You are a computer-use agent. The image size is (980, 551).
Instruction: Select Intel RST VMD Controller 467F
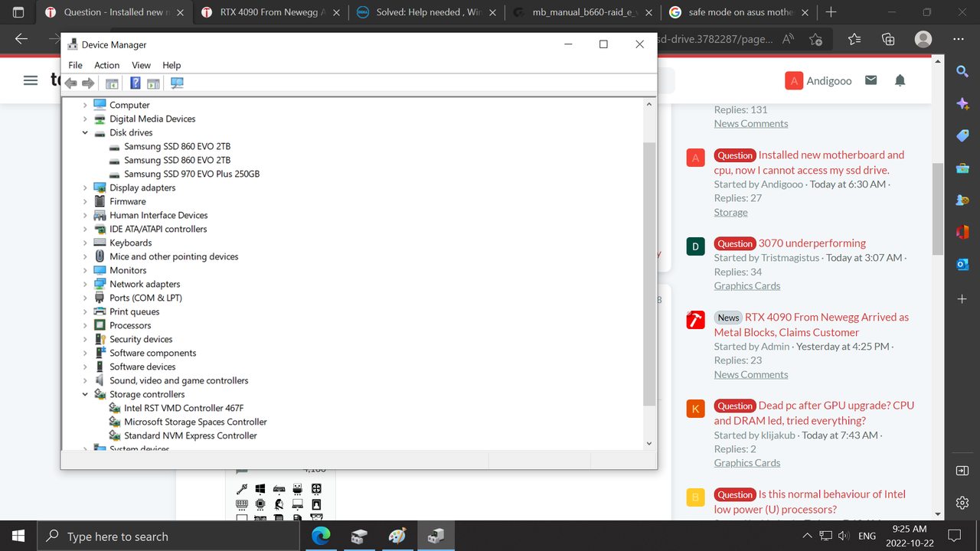(x=184, y=408)
